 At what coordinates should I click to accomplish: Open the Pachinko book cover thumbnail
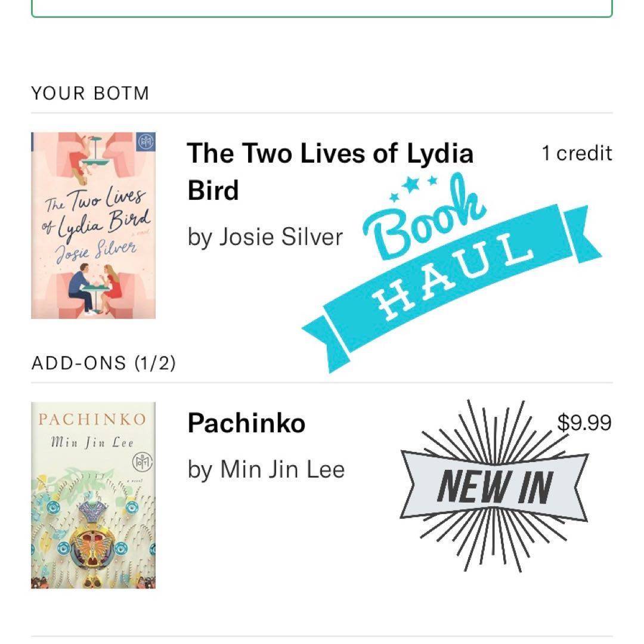coord(93,495)
